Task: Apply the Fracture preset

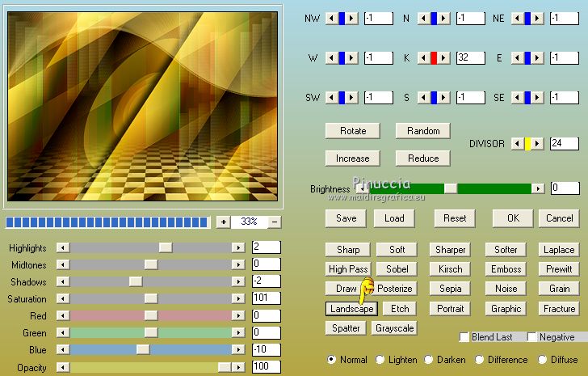Action: (x=559, y=309)
